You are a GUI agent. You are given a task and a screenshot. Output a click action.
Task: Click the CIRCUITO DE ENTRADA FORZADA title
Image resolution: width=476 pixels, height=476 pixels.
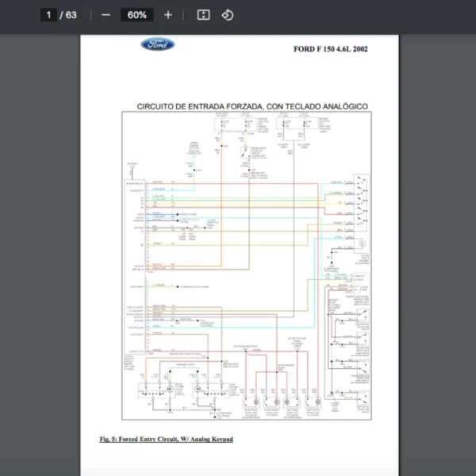pyautogui.click(x=251, y=106)
